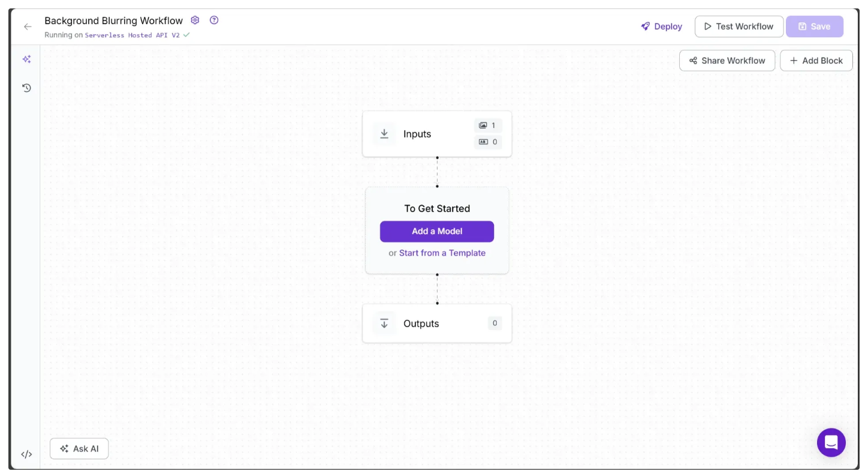The height and width of the screenshot is (474, 868).
Task: Open the AI sparkle sidebar icon
Action: 26,59
